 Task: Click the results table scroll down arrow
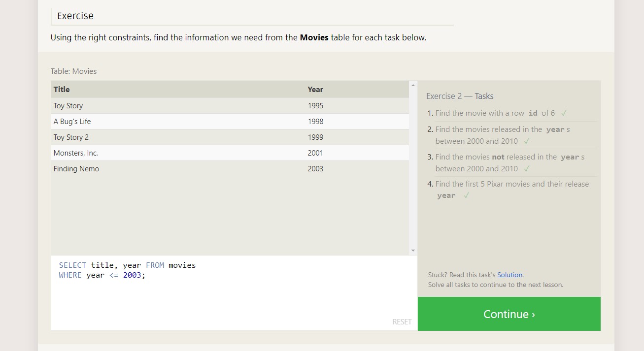click(413, 251)
